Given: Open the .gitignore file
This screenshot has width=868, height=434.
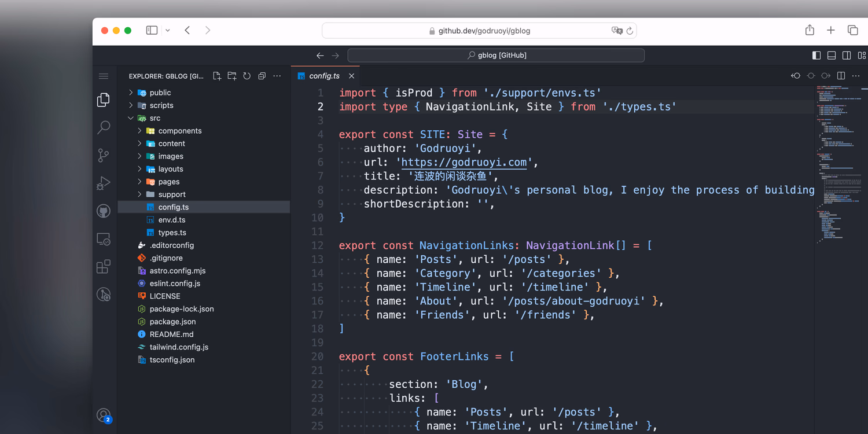Looking at the screenshot, I should 204,258.
